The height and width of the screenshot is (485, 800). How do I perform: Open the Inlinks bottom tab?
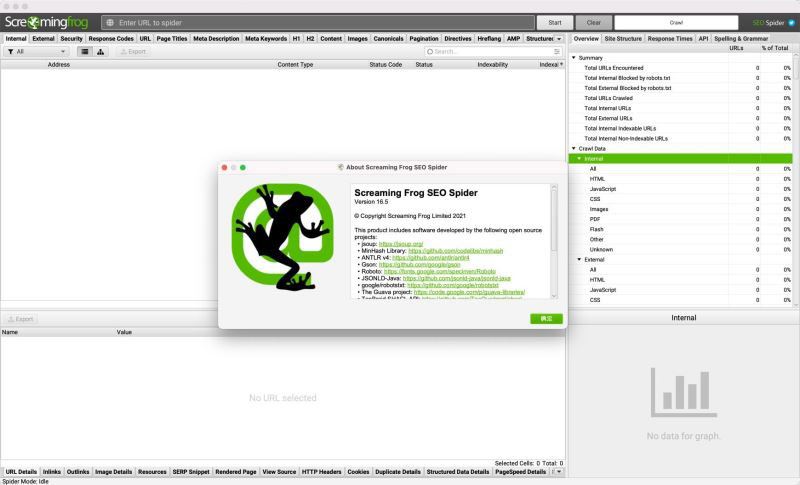52,472
